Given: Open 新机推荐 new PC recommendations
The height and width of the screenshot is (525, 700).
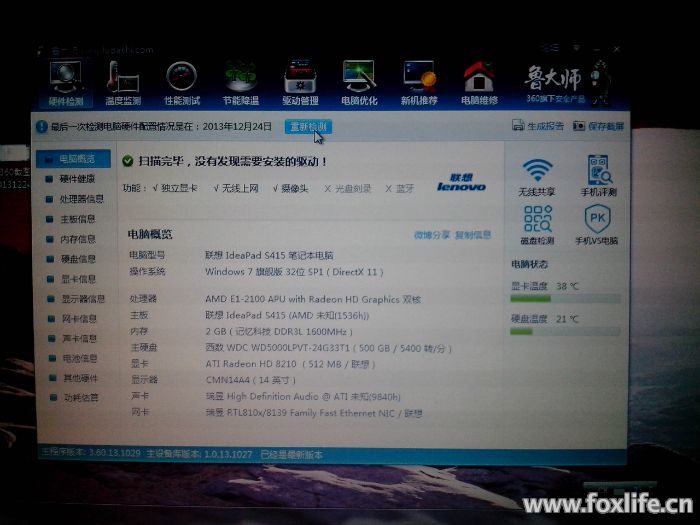Looking at the screenshot, I should coord(418,83).
